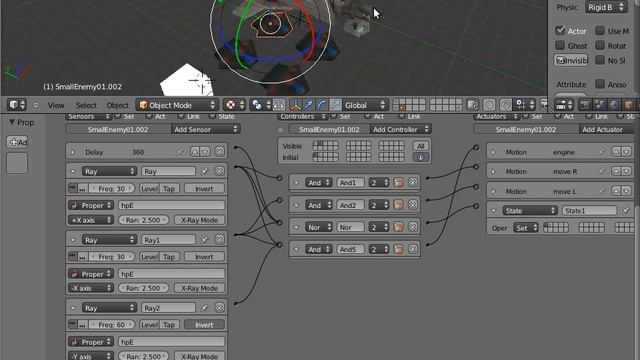Adjust Ray sensor Freq: 30 field
Image resolution: width=640 pixels, height=360 pixels.
(x=111, y=189)
